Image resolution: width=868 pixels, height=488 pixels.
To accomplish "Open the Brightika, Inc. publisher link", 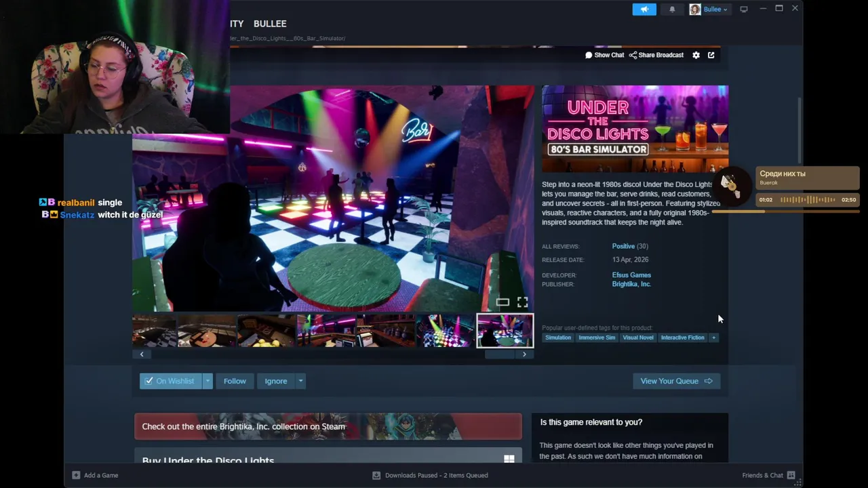I will tap(631, 284).
